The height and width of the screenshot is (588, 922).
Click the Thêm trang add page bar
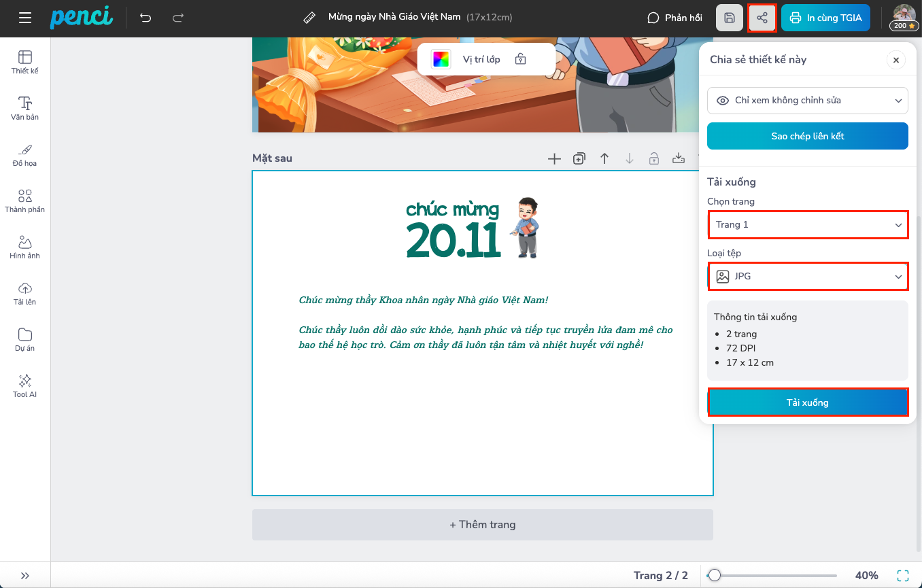pyautogui.click(x=482, y=525)
